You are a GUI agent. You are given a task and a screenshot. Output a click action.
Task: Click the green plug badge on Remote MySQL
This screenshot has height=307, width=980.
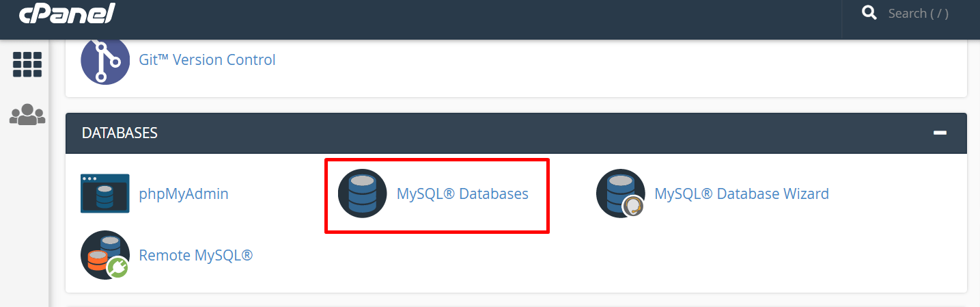pyautogui.click(x=117, y=268)
